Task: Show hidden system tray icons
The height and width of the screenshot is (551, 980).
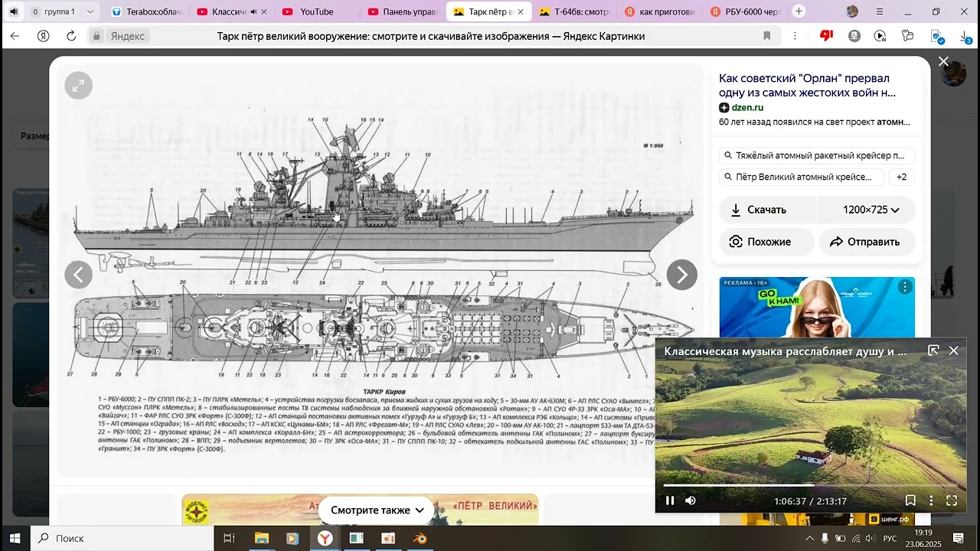Action: [x=809, y=539]
